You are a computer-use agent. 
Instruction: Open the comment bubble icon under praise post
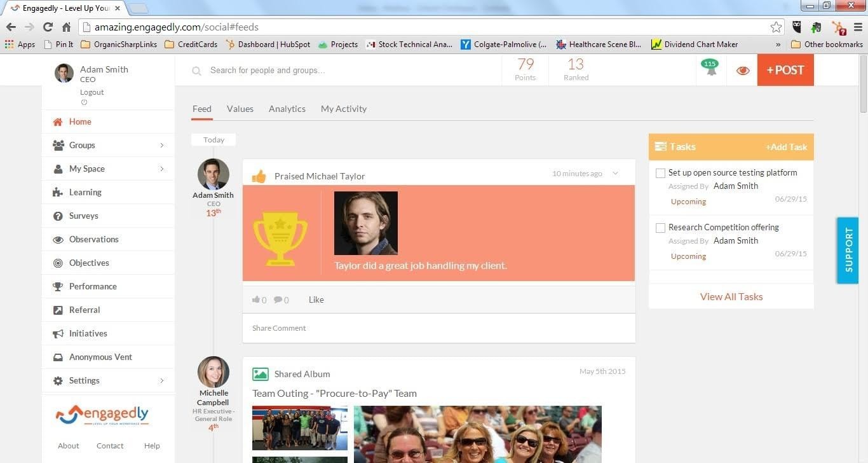tap(278, 300)
